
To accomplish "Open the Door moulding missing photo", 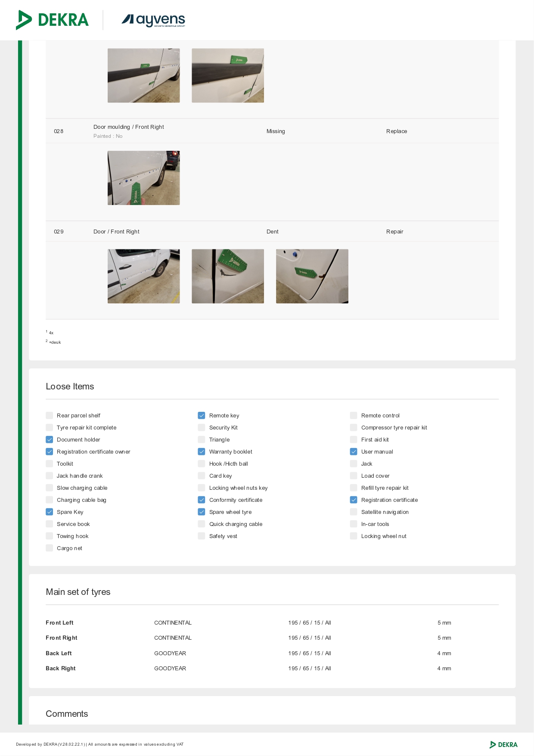I will pyautogui.click(x=143, y=178).
